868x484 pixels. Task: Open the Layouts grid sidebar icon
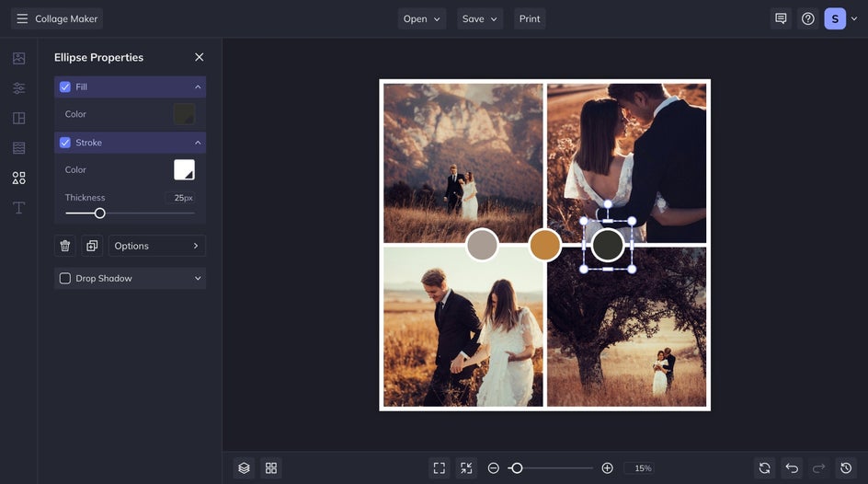pyautogui.click(x=18, y=119)
